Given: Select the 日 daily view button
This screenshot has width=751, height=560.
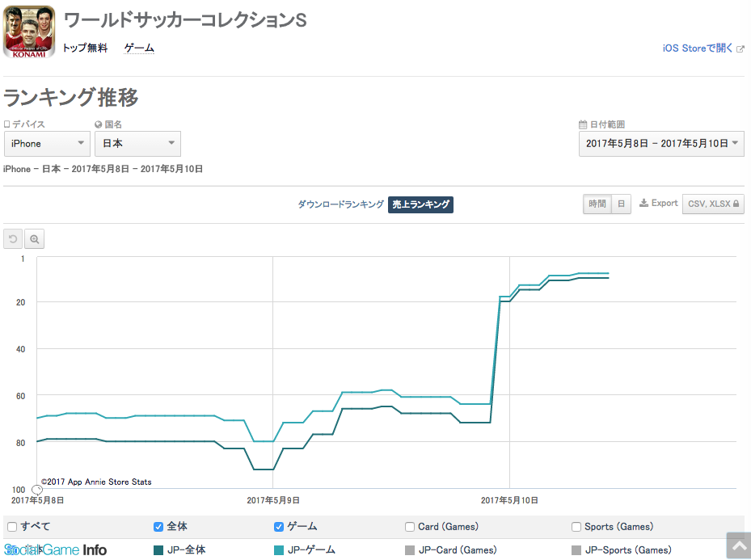Looking at the screenshot, I should pyautogui.click(x=621, y=204).
